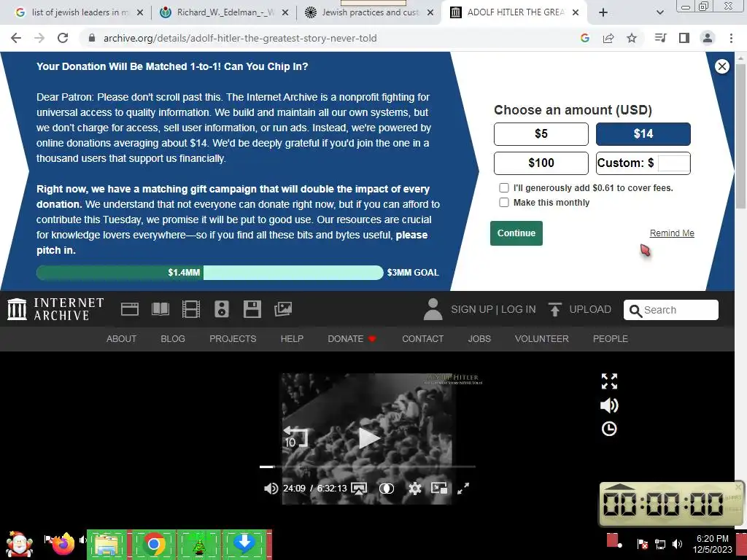Click the theater expand arrows icon
747x560 pixels.
pyautogui.click(x=609, y=381)
